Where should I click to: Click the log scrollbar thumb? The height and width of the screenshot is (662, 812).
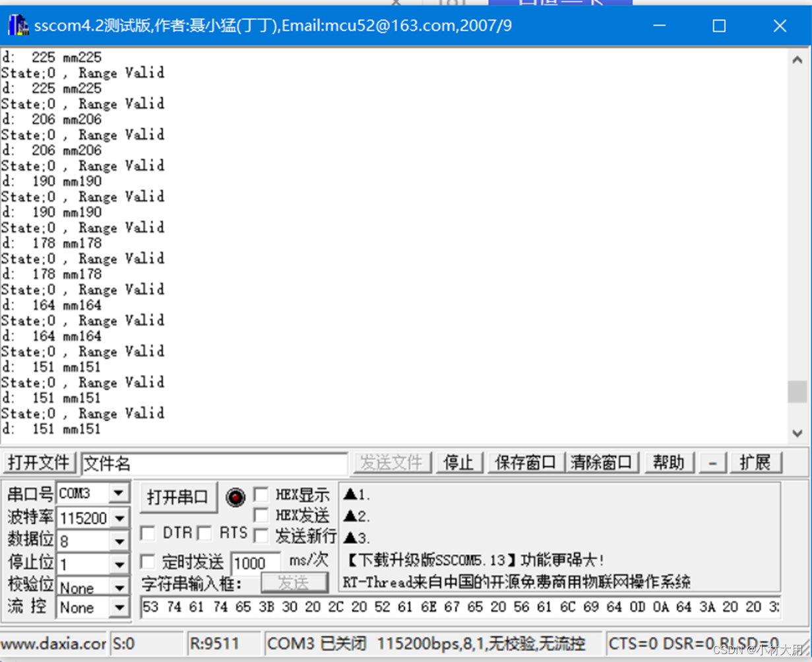(x=797, y=391)
